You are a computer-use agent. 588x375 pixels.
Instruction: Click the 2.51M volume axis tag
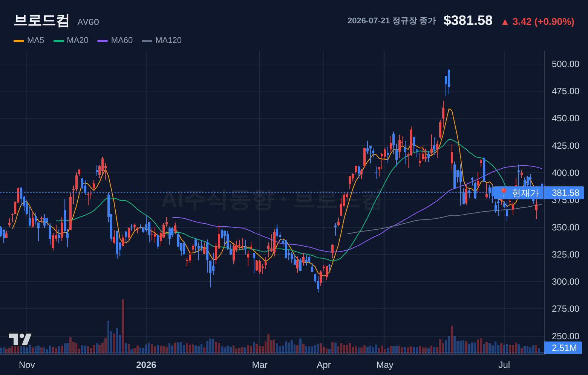click(564, 348)
